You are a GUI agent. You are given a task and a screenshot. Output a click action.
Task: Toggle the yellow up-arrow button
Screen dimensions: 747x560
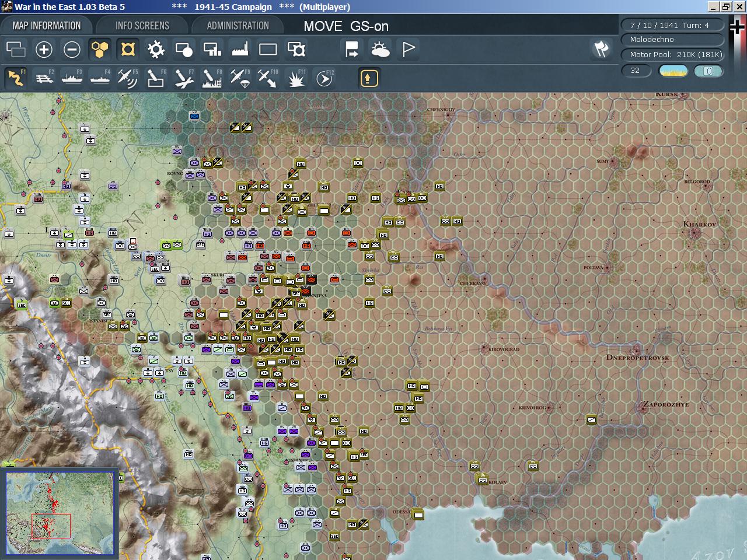pos(369,78)
